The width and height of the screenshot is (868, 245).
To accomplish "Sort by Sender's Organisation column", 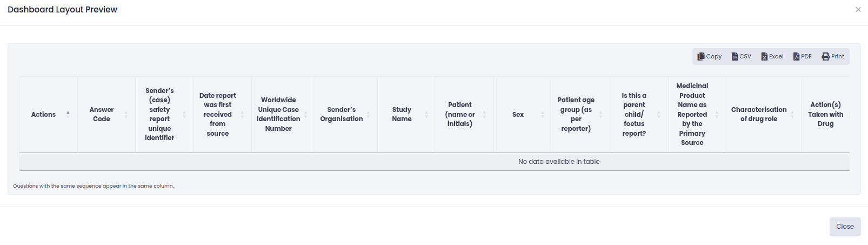I will coord(368,115).
